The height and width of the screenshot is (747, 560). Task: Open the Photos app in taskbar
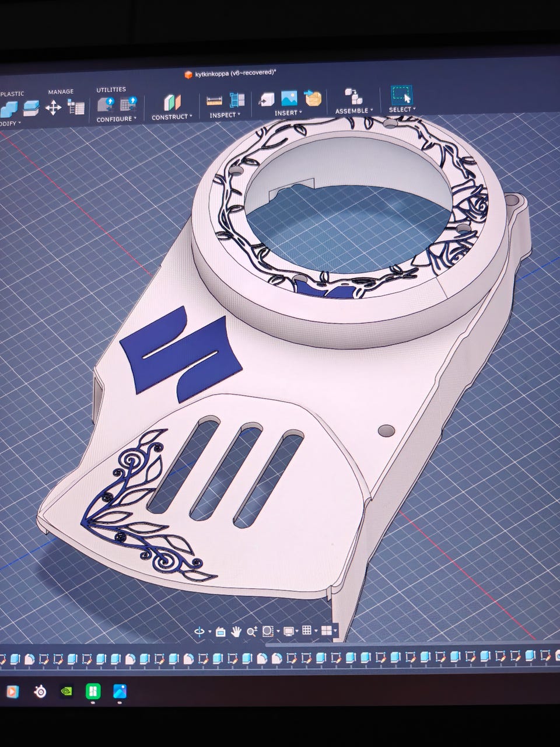(x=120, y=692)
